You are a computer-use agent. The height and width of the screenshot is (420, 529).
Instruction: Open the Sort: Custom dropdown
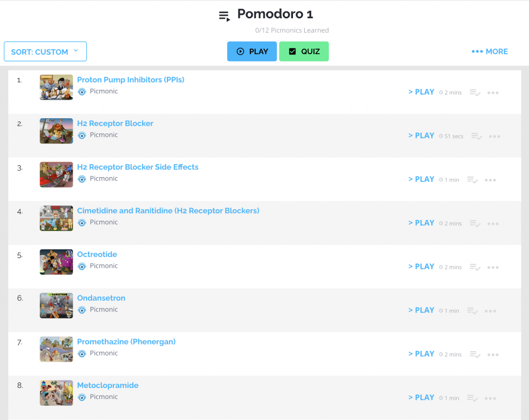(45, 52)
